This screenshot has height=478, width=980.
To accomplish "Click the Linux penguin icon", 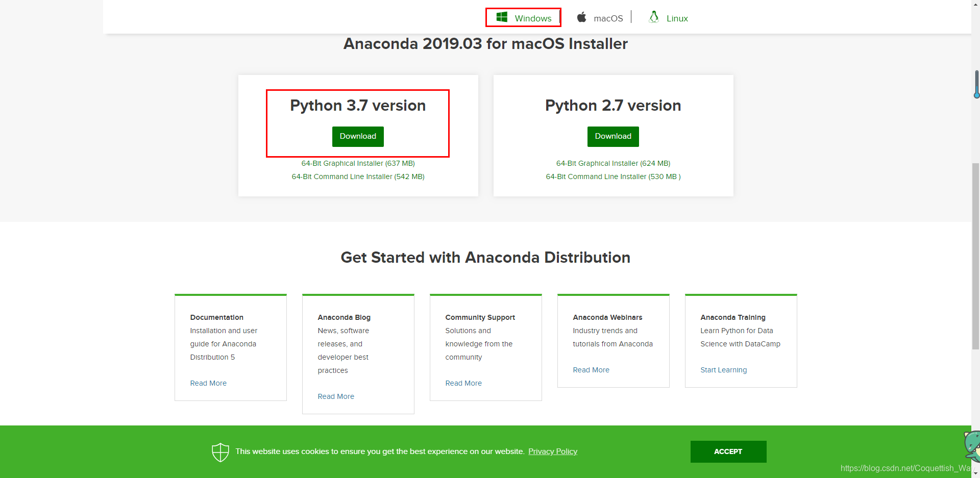I will 654,17.
